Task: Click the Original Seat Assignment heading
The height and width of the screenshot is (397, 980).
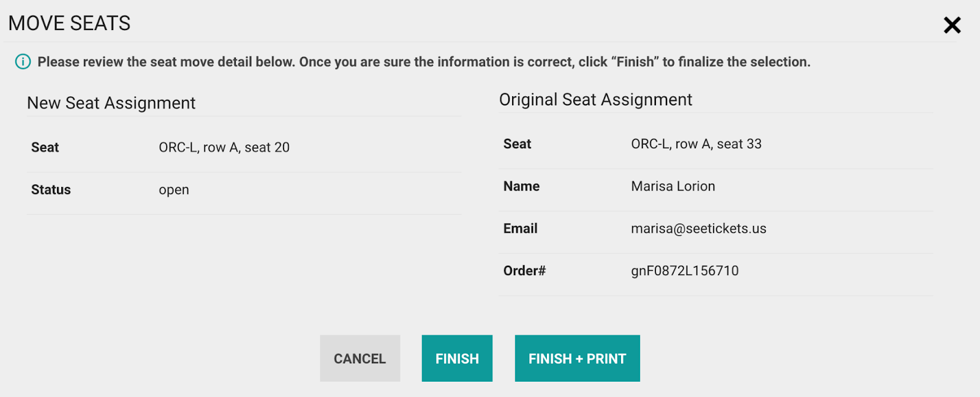Action: click(595, 100)
